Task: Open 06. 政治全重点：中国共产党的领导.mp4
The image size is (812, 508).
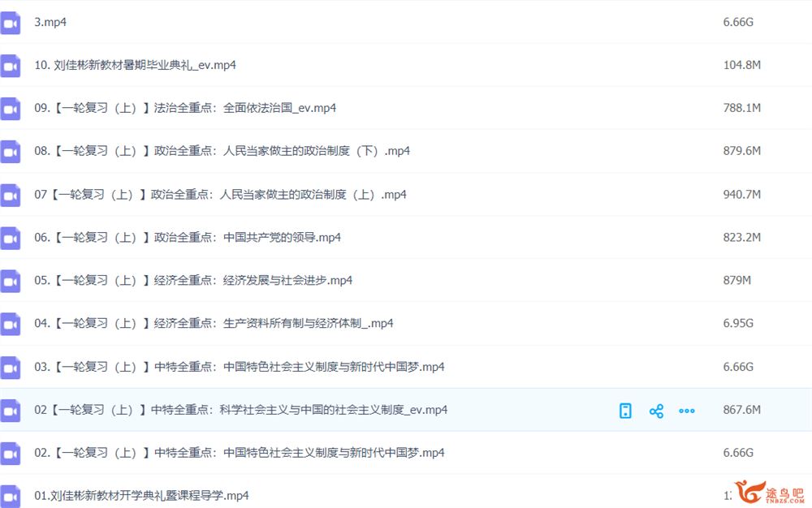Action: [x=188, y=238]
